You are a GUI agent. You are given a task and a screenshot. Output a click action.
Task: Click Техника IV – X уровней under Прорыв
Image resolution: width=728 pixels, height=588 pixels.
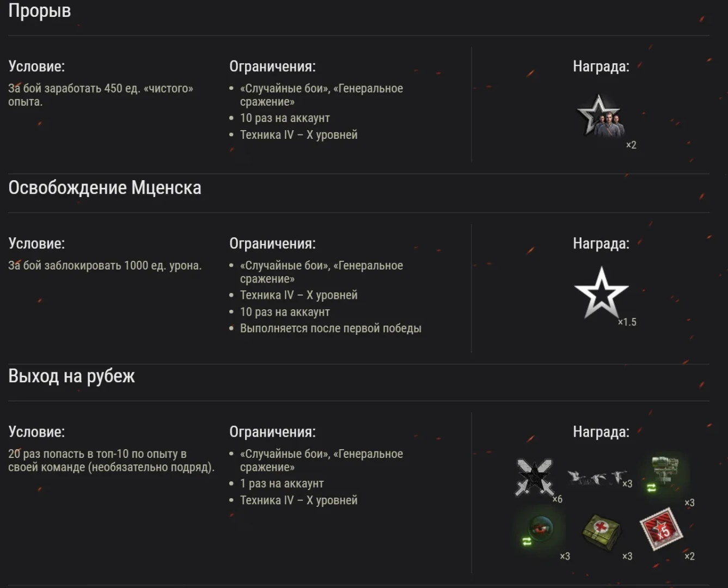pyautogui.click(x=298, y=134)
